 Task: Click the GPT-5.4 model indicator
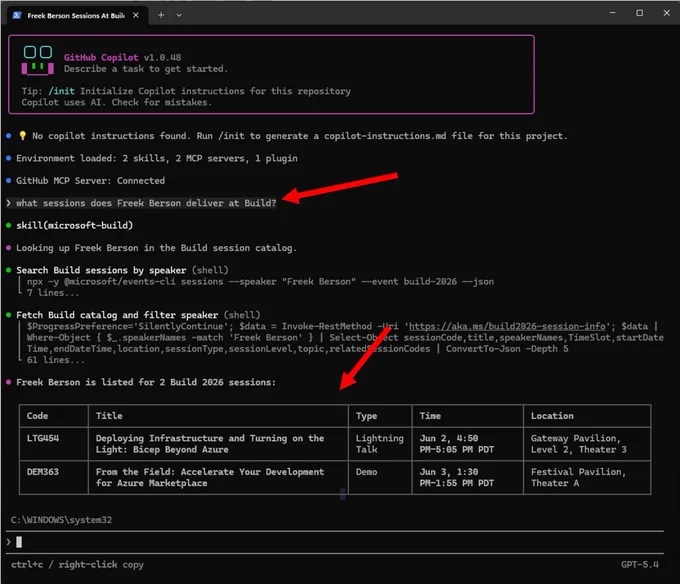(x=640, y=564)
